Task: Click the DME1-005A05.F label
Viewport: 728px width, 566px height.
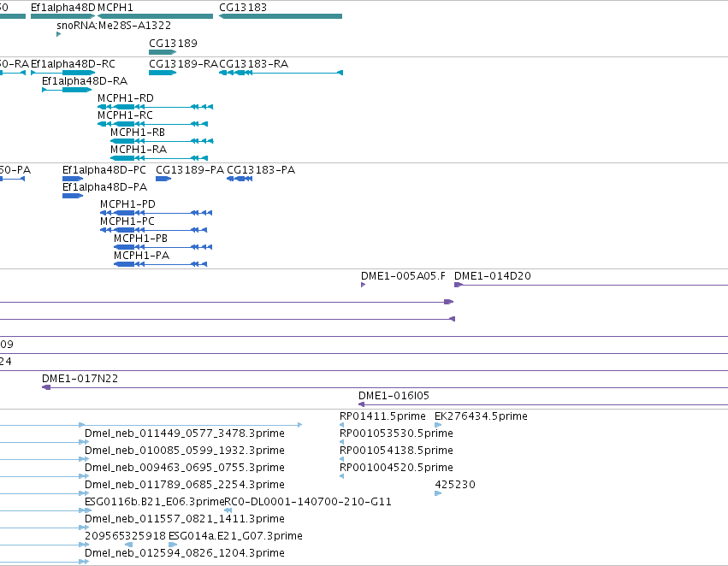Action: click(x=403, y=276)
